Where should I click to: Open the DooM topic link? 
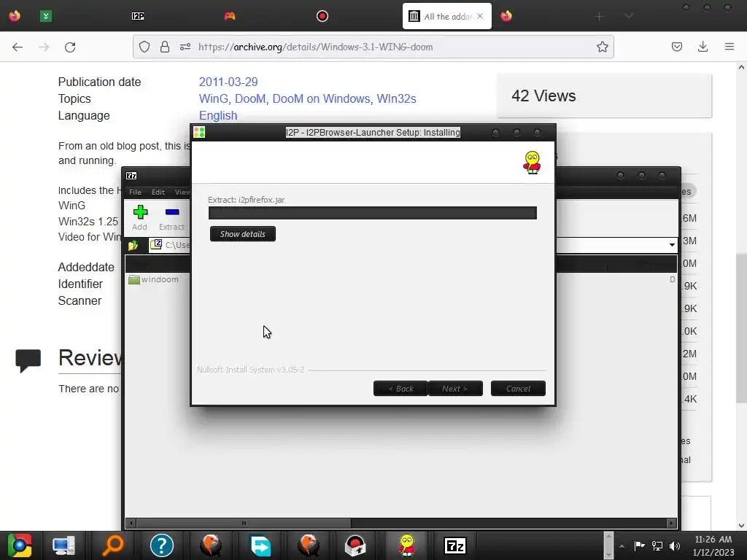coord(250,98)
